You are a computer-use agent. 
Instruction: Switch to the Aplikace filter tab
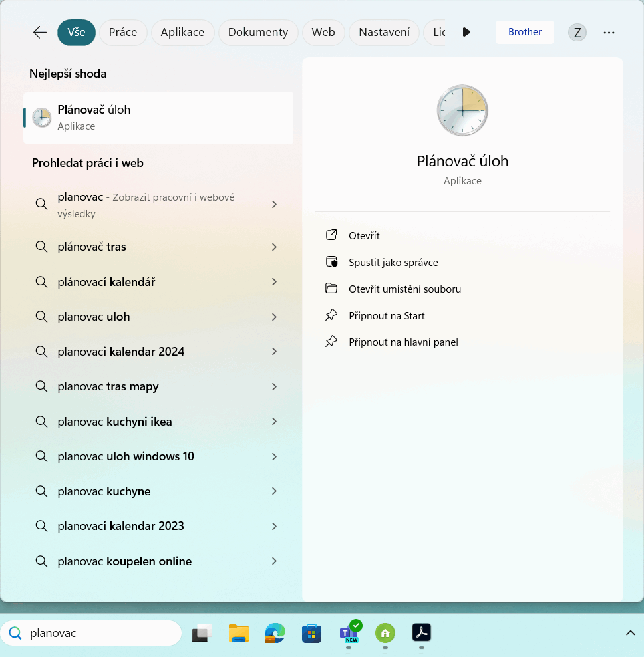(x=182, y=32)
